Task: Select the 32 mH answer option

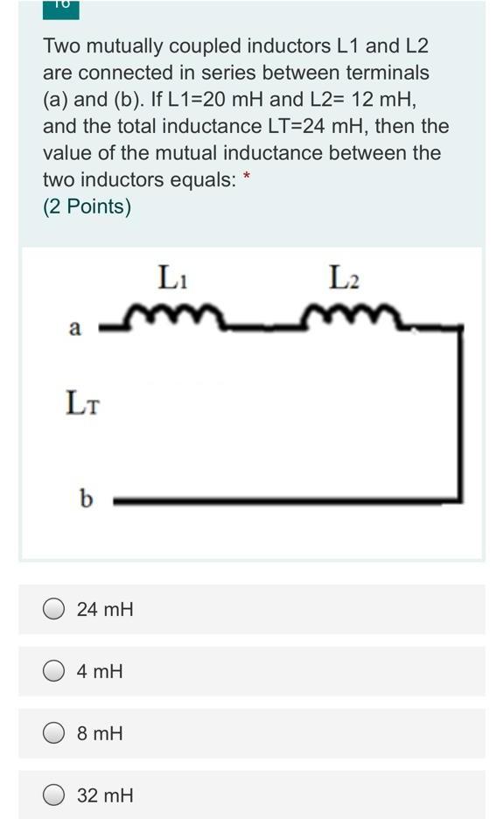Action: point(54,795)
